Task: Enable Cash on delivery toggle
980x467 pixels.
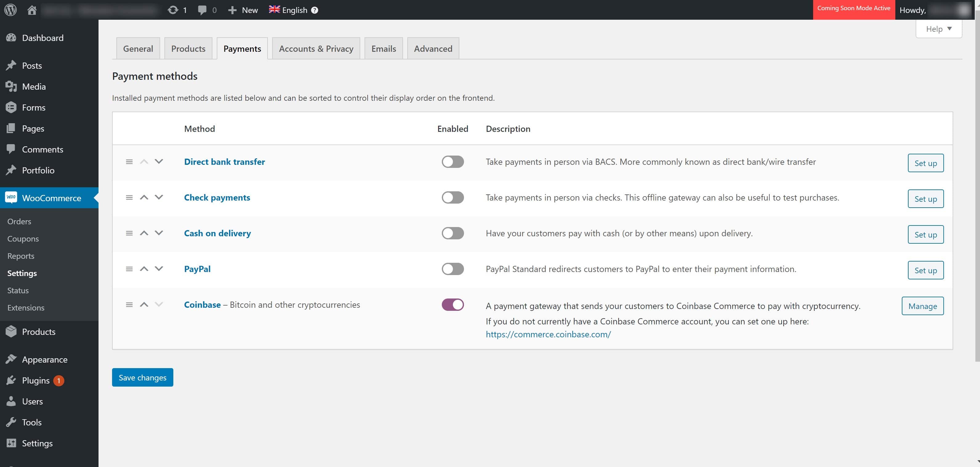Action: tap(453, 233)
